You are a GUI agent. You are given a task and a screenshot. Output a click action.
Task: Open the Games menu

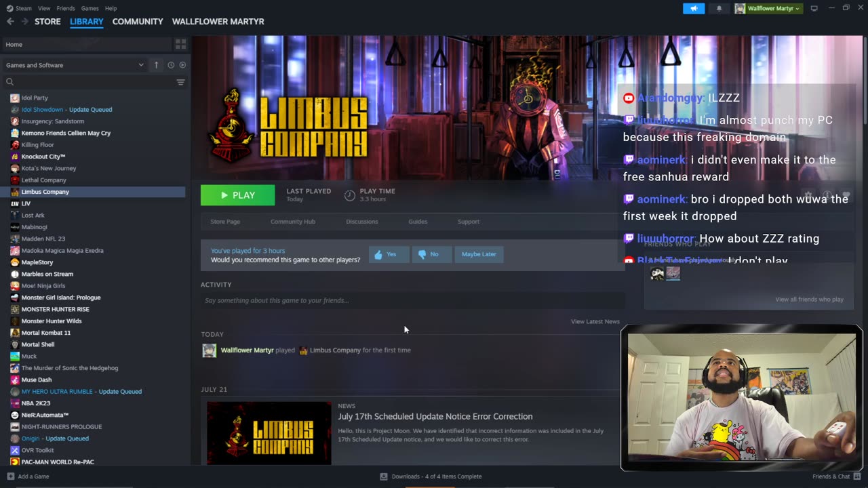click(90, 8)
